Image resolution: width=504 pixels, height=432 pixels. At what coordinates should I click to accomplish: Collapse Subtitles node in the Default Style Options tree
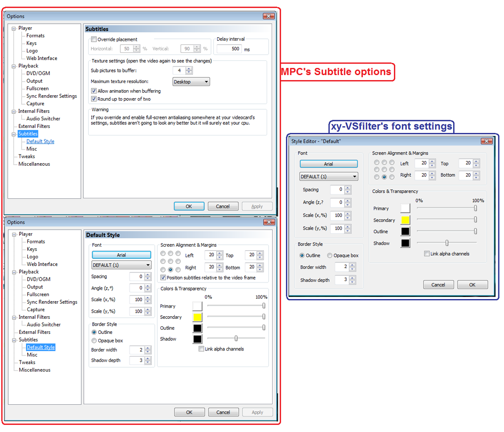point(14,340)
